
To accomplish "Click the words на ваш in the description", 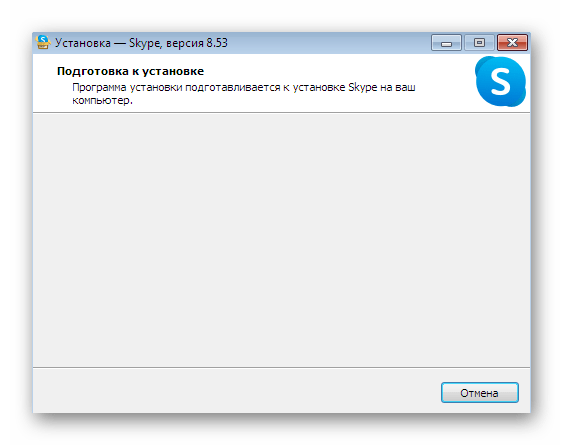I will [x=398, y=88].
